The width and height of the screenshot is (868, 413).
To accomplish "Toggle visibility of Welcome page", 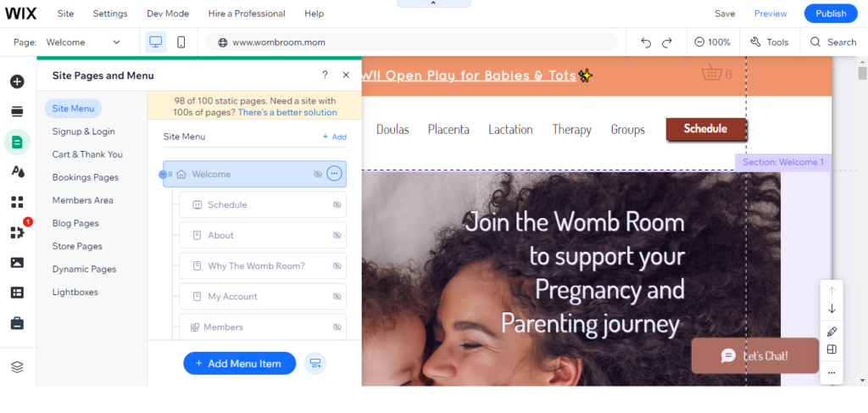I will 318,174.
